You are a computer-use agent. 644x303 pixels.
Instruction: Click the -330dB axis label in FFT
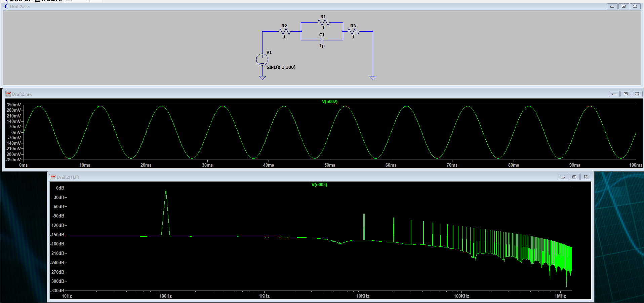point(57,291)
